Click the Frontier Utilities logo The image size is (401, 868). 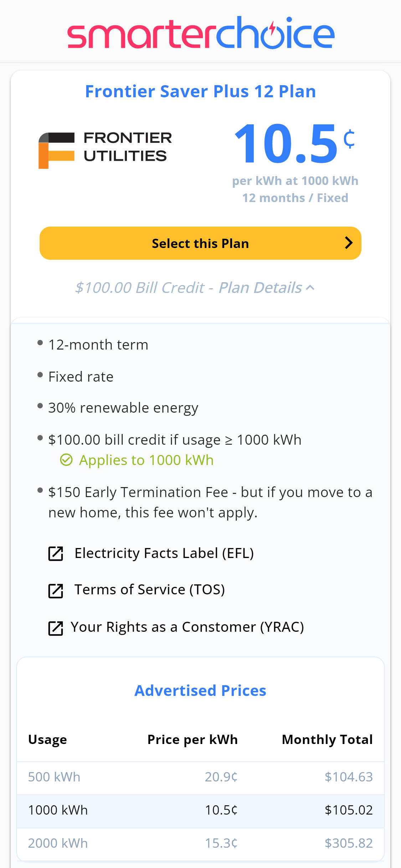tap(105, 150)
